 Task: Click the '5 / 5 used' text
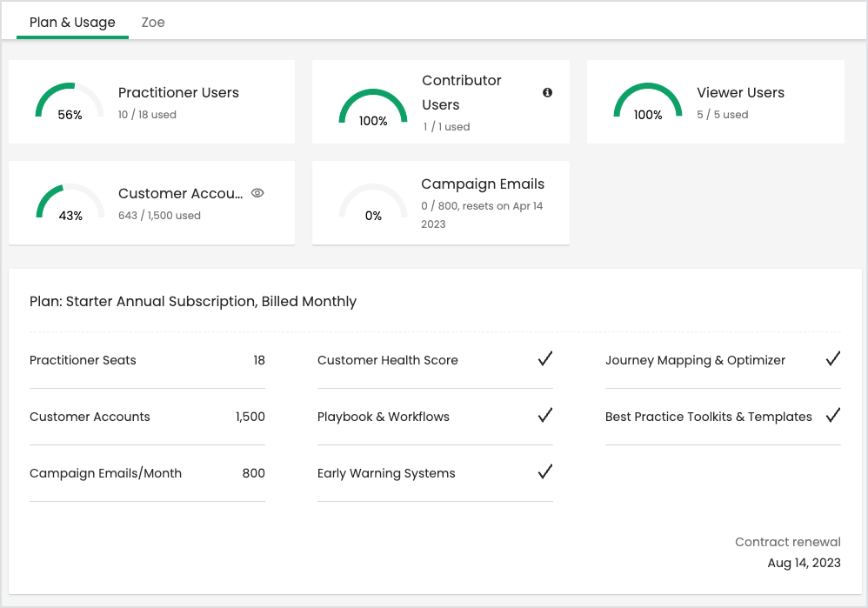click(723, 115)
